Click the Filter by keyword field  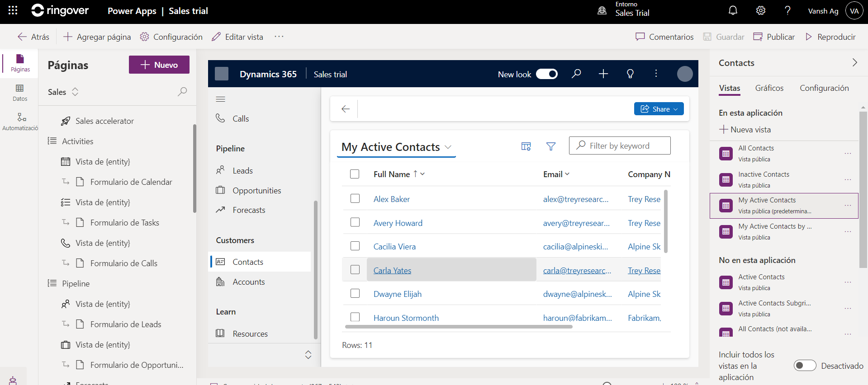click(620, 146)
